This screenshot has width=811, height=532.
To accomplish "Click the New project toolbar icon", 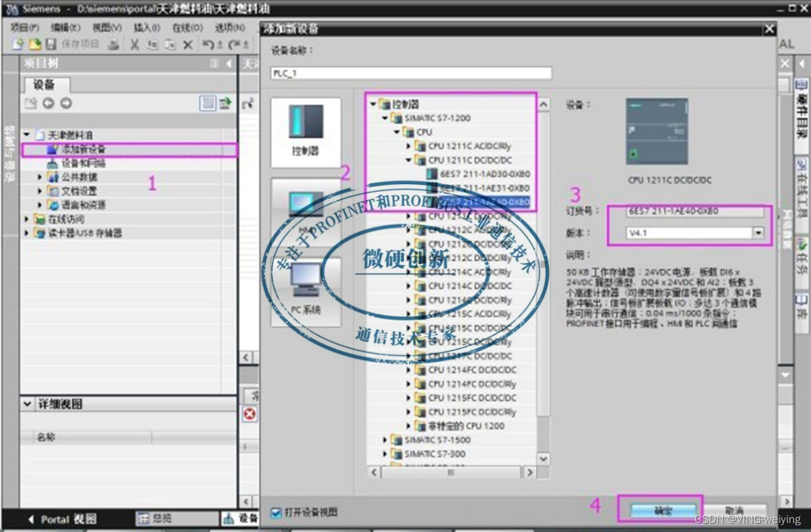I will (18, 44).
